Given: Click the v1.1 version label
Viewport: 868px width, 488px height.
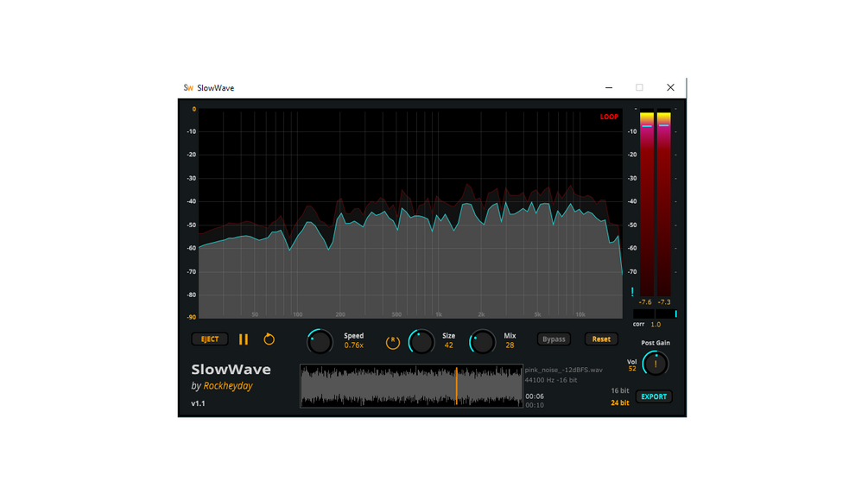Looking at the screenshot, I should pyautogui.click(x=198, y=403).
